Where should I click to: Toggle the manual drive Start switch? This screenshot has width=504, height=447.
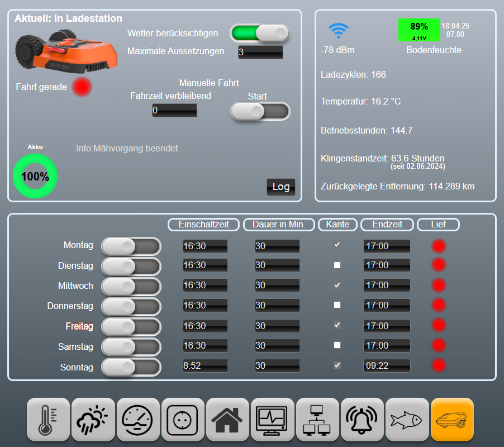(260, 111)
